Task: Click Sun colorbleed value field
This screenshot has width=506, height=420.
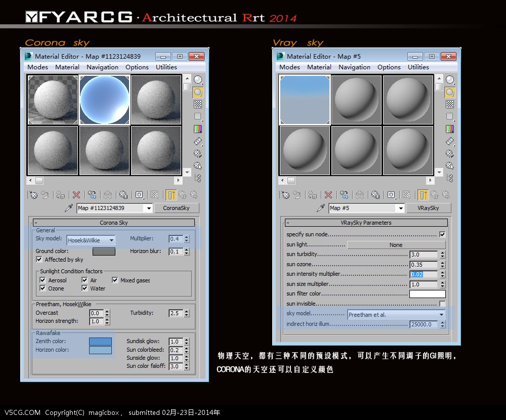Action: (176, 350)
